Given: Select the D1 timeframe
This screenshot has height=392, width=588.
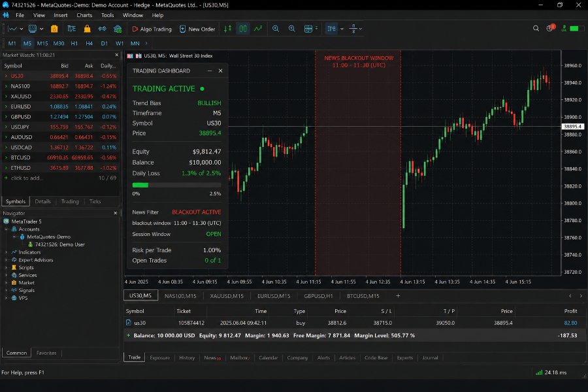Looking at the screenshot, I should (x=105, y=44).
